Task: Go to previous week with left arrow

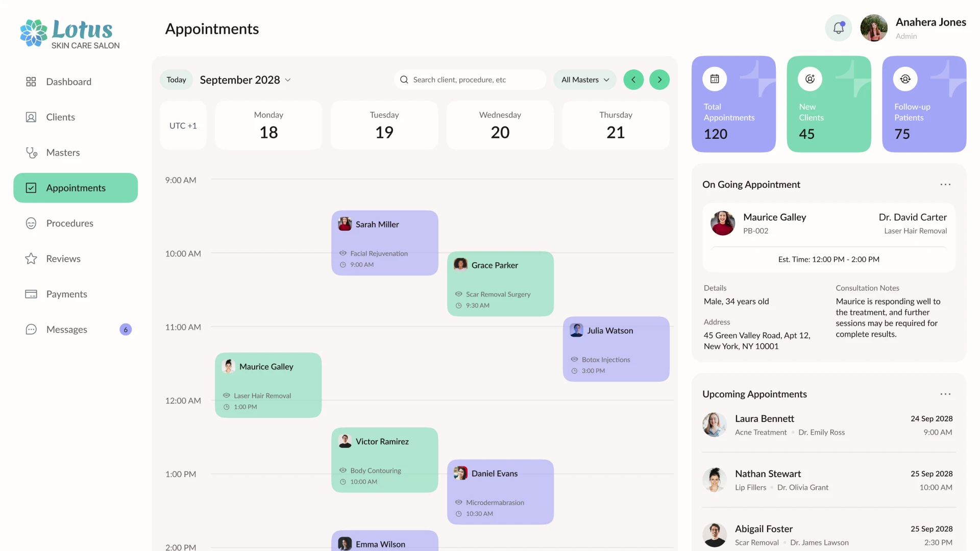Action: point(633,80)
